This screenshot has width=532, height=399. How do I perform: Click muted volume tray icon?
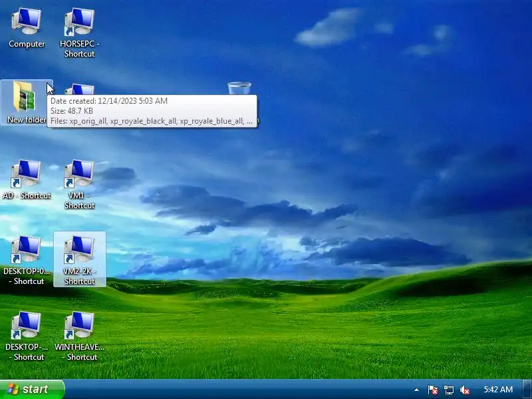(x=464, y=390)
